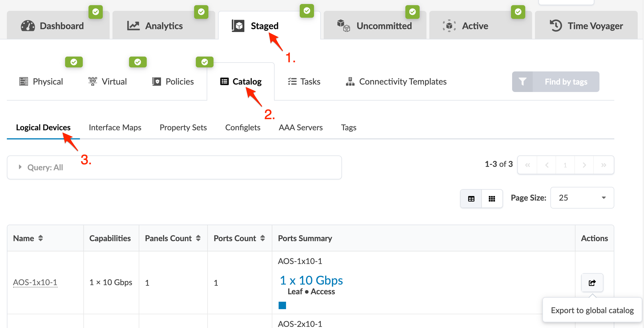
Task: Sort by Name column arrows
Action: point(41,238)
